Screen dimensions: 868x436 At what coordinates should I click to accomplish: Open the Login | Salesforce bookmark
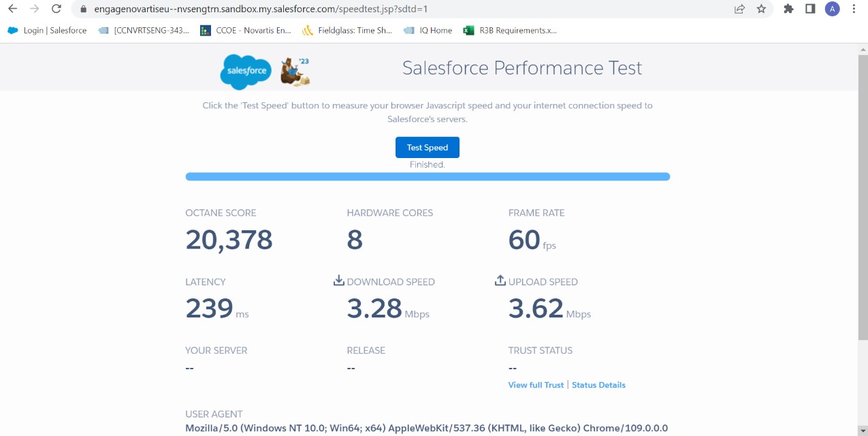(x=47, y=30)
